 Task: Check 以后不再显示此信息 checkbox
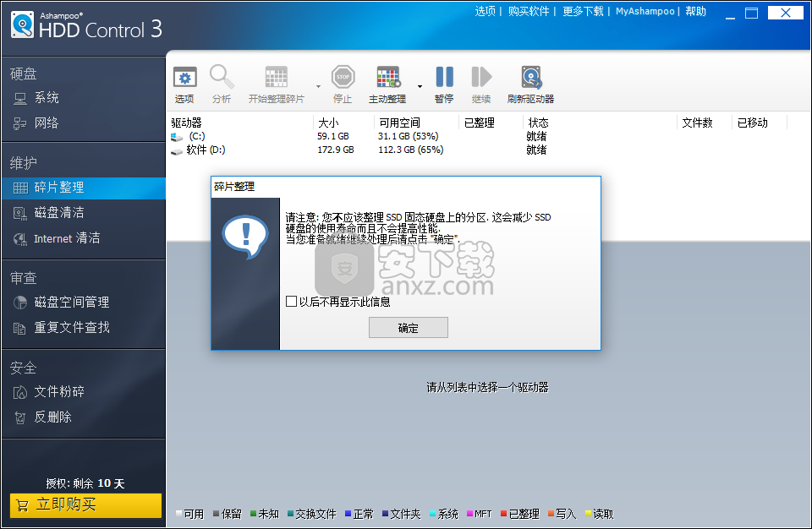point(291,301)
